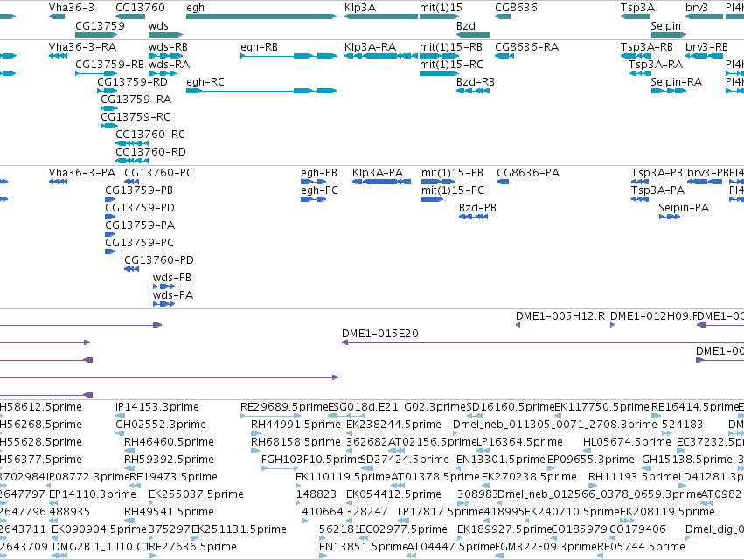Click the wds-PA protein label
This screenshot has width=744, height=560.
(x=173, y=295)
